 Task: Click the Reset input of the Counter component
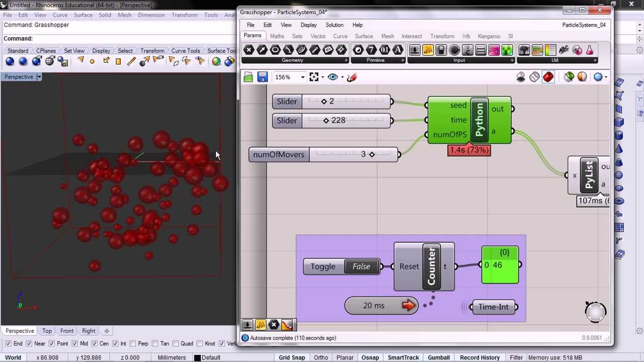click(x=409, y=266)
